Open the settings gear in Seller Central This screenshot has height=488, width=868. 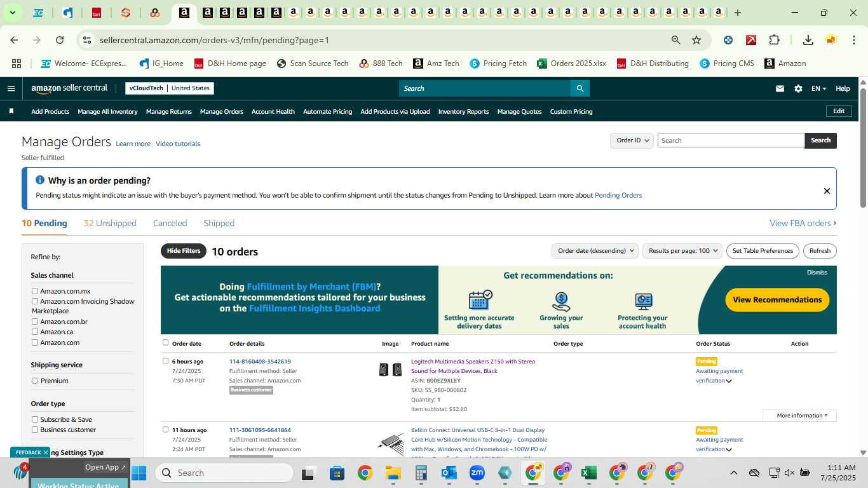(798, 88)
